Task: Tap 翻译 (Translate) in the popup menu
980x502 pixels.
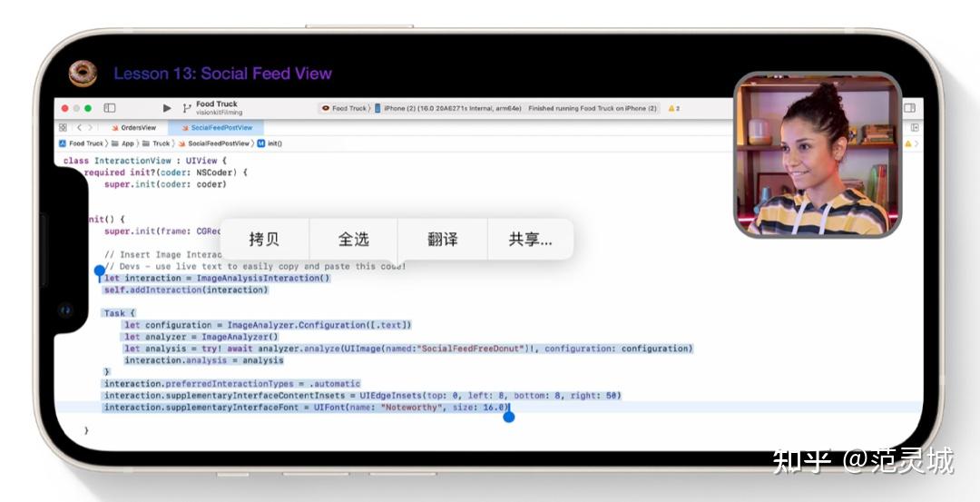Action: coord(443,240)
